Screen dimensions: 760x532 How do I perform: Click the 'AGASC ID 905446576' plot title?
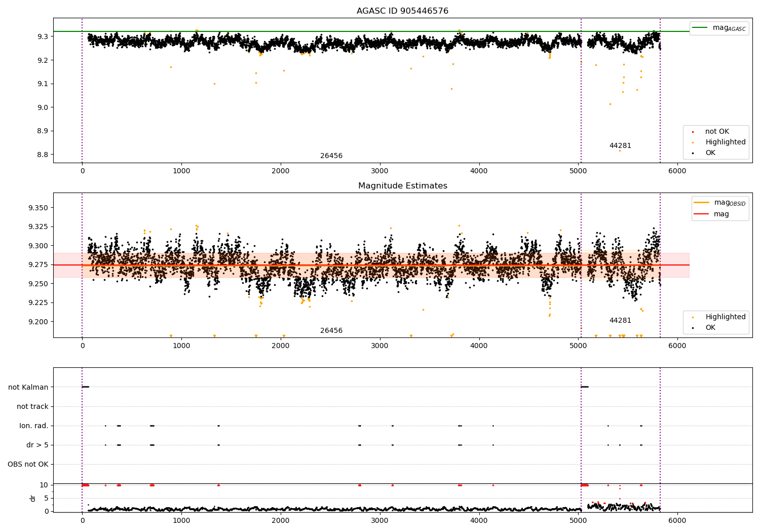pyautogui.click(x=402, y=11)
